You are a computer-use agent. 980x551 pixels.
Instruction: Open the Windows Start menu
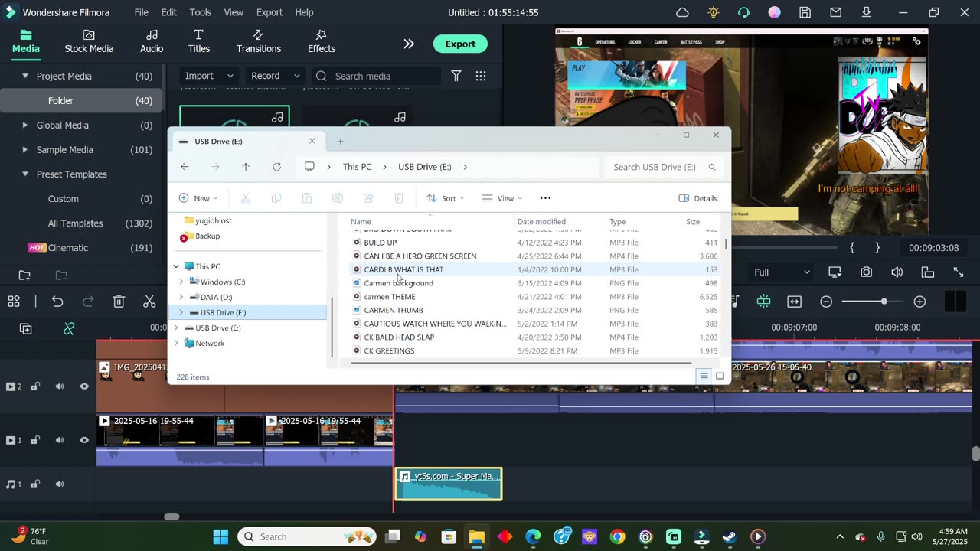pos(220,536)
